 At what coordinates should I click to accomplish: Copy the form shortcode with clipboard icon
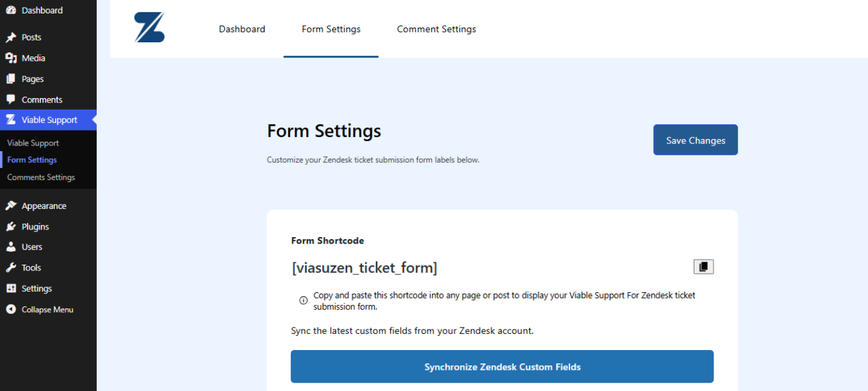[x=703, y=267]
